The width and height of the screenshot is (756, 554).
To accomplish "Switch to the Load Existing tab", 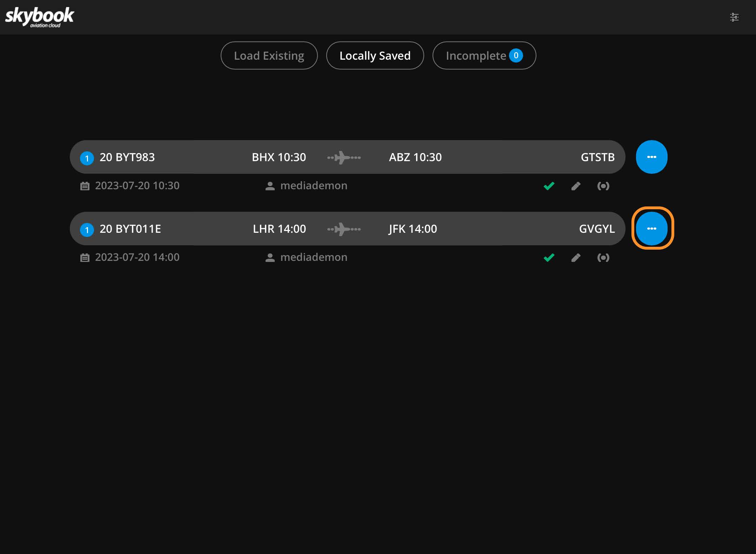I will pos(269,55).
